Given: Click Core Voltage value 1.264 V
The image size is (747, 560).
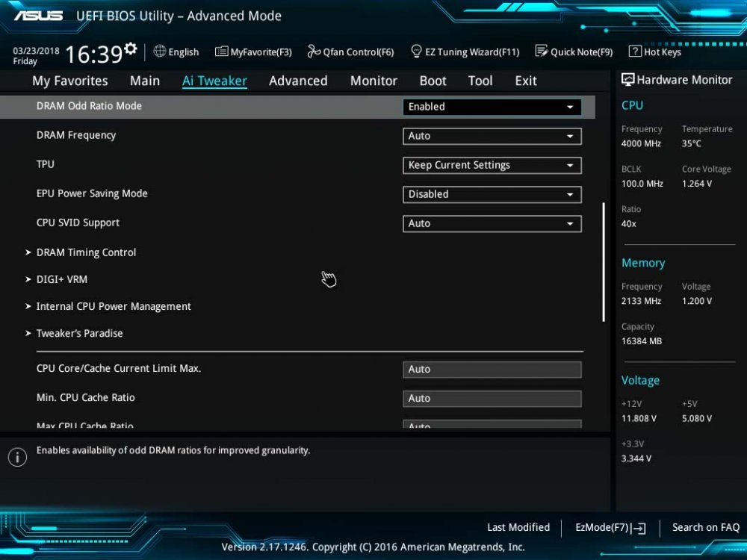Looking at the screenshot, I should pyautogui.click(x=696, y=184).
